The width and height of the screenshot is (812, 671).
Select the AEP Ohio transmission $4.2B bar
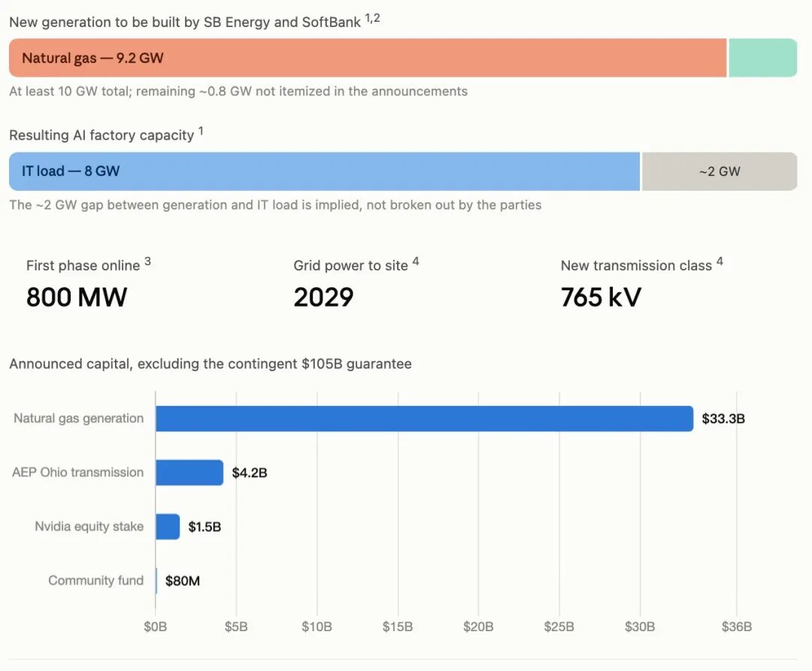pyautogui.click(x=189, y=473)
